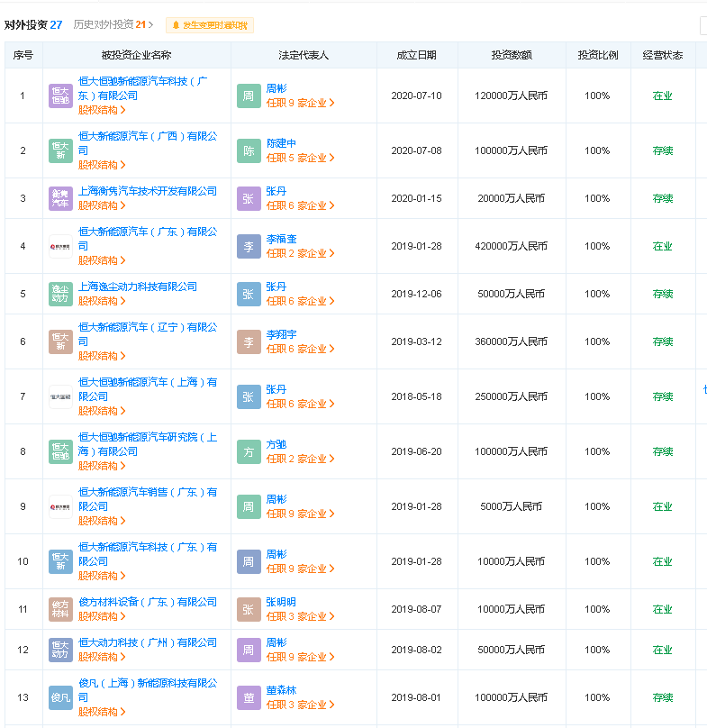Click logo icon of 恒大新能源汽车销售(广东)有限公司
Screen dimensions: 707x728
tap(60, 506)
